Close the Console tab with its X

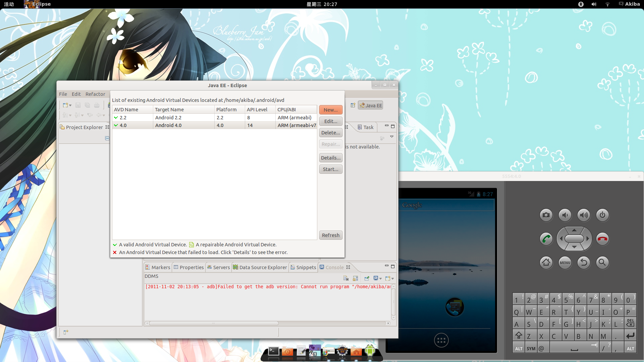(x=348, y=267)
